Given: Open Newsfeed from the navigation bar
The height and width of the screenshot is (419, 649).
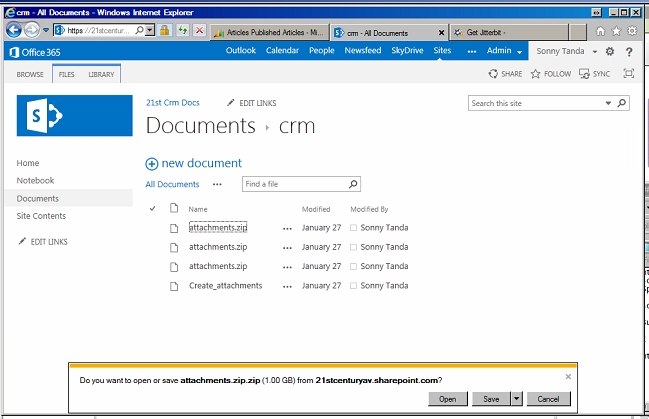Looking at the screenshot, I should pos(363,51).
